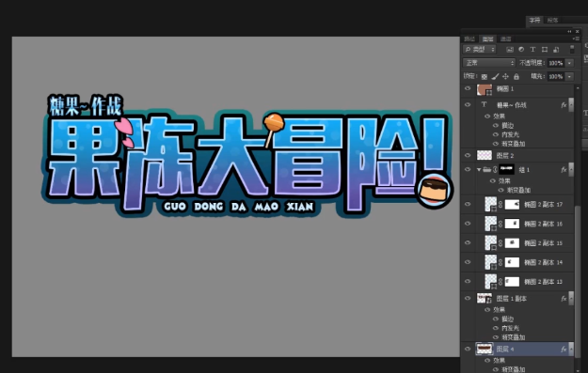The width and height of the screenshot is (588, 373).
Task: Collapse effects arrow on 图层 1 副本
Action: tap(571, 299)
